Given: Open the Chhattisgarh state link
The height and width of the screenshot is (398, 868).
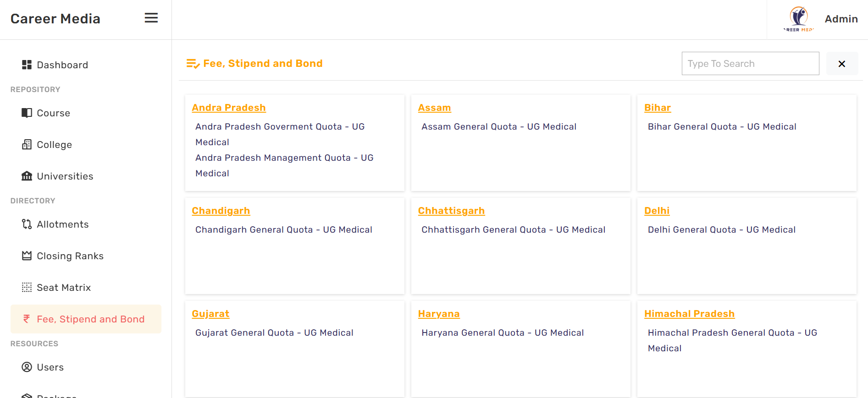Looking at the screenshot, I should click(x=451, y=211).
